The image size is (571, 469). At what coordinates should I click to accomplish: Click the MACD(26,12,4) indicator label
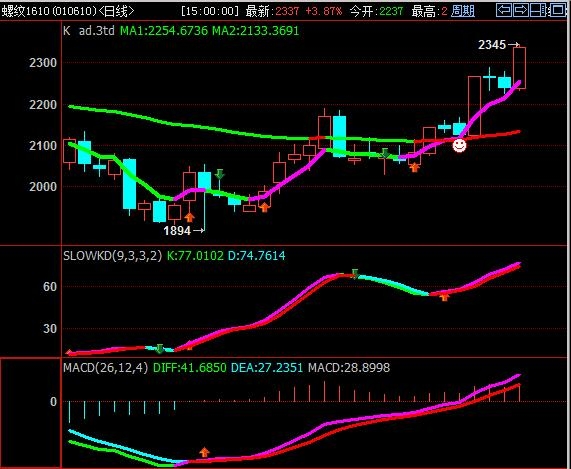point(106,367)
